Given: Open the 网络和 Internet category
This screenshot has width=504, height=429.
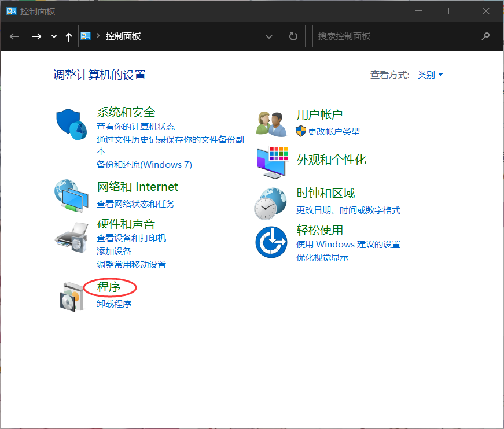Looking at the screenshot, I should coord(138,187).
